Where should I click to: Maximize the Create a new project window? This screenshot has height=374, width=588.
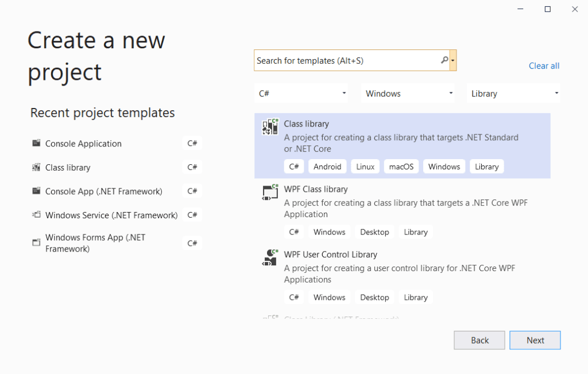pyautogui.click(x=548, y=9)
